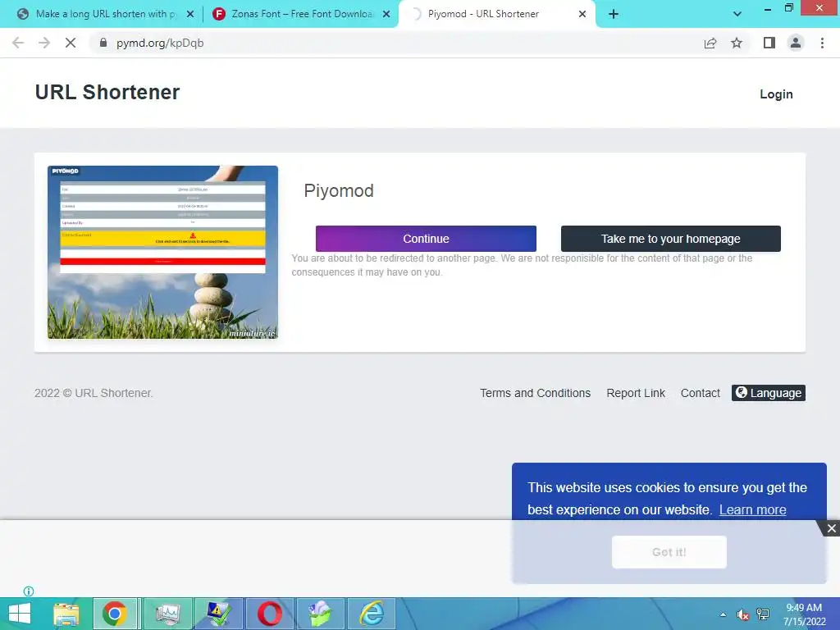Click Take me to your homepage button

pyautogui.click(x=671, y=239)
